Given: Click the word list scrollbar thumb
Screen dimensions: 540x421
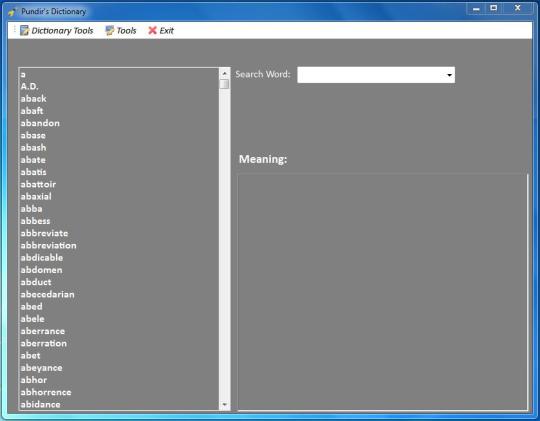Looking at the screenshot, I should 225,84.
